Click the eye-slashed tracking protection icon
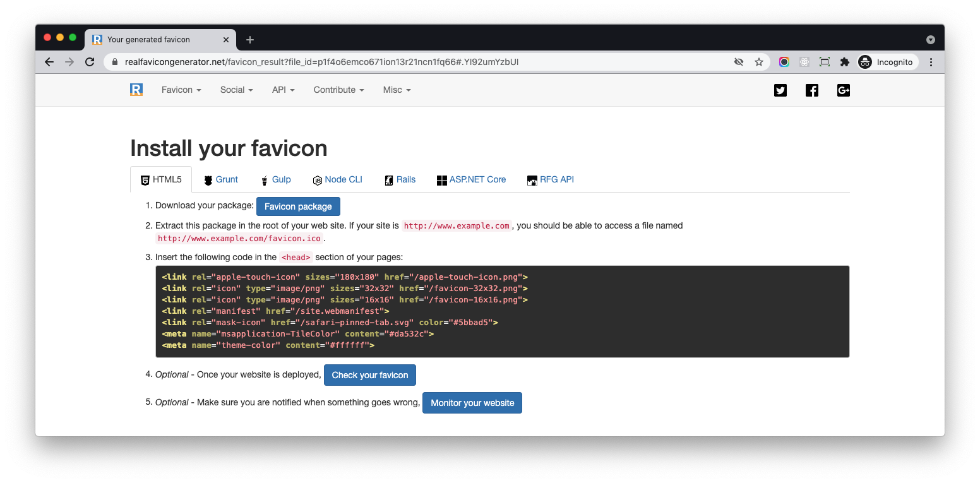Screen dimensions: 980x483 (x=739, y=62)
